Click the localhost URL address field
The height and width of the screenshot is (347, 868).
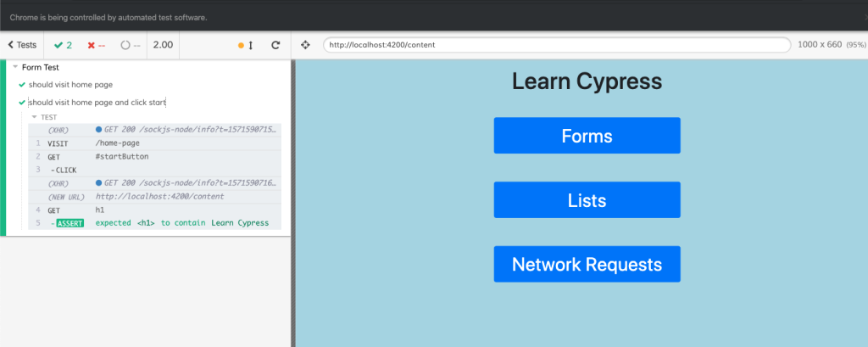pyautogui.click(x=556, y=45)
